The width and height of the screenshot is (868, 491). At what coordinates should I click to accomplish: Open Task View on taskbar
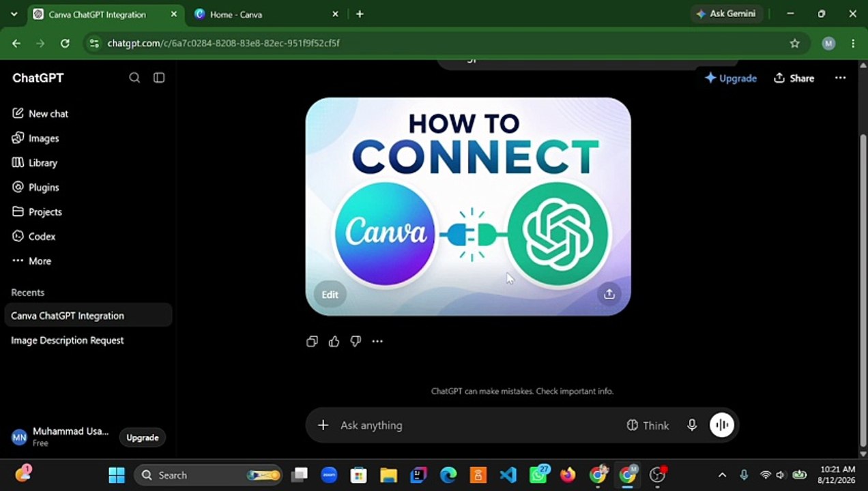click(x=299, y=475)
